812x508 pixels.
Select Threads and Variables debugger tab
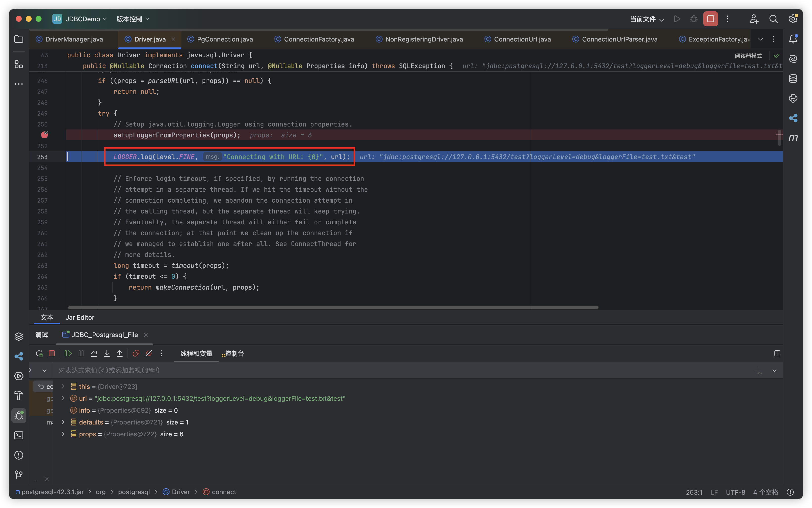click(x=196, y=353)
